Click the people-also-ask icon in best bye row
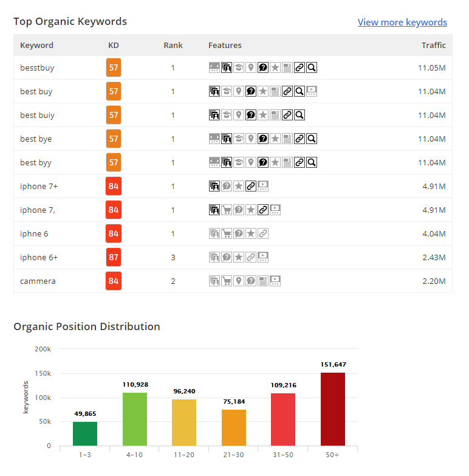The image size is (469, 476). tap(263, 139)
